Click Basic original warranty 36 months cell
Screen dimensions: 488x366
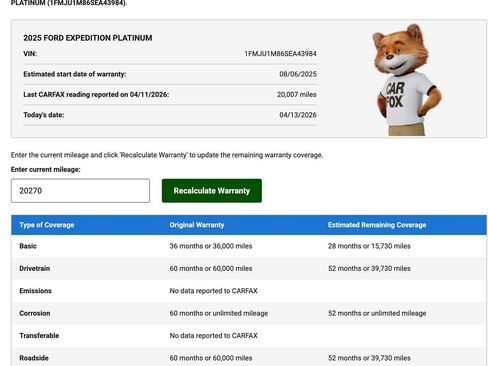click(211, 246)
